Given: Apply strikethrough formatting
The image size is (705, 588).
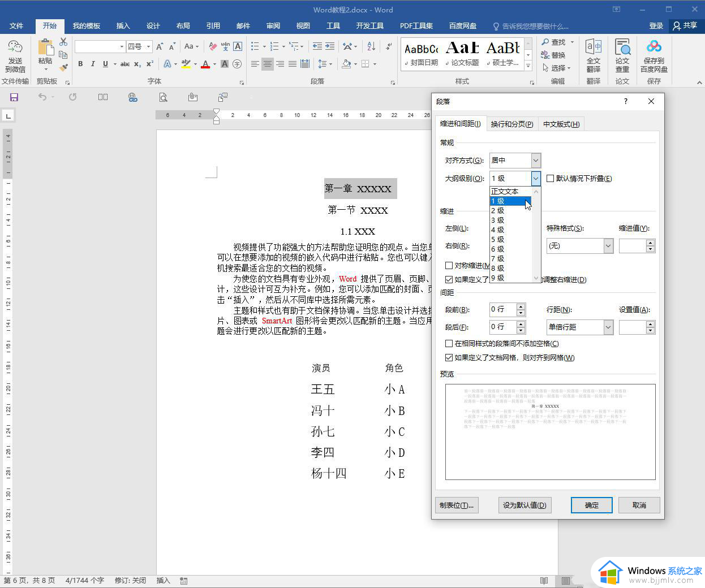Looking at the screenshot, I should 125,64.
